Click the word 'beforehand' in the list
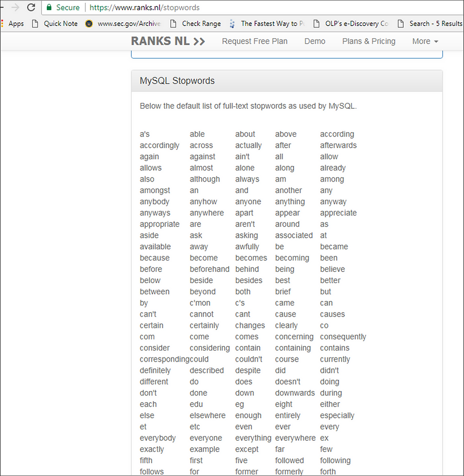464x476 pixels. click(x=210, y=269)
